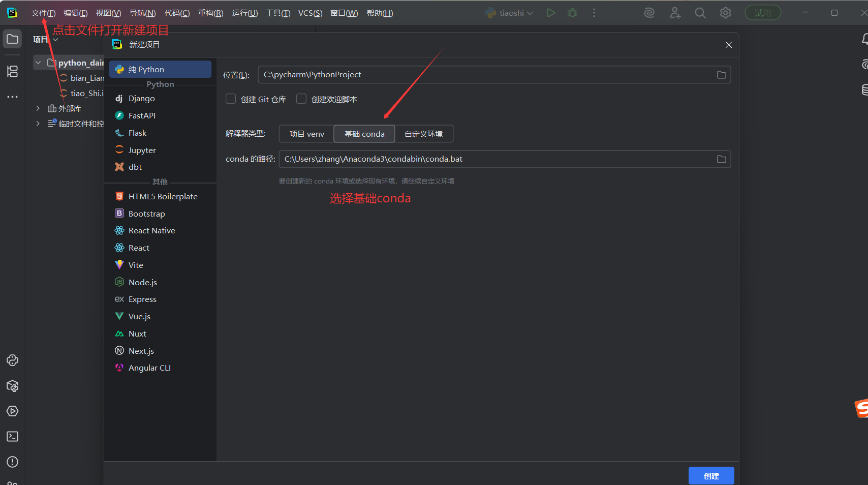Viewport: 868px width, 485px height.
Task: Open the 代码(C) menu
Action: point(177,13)
